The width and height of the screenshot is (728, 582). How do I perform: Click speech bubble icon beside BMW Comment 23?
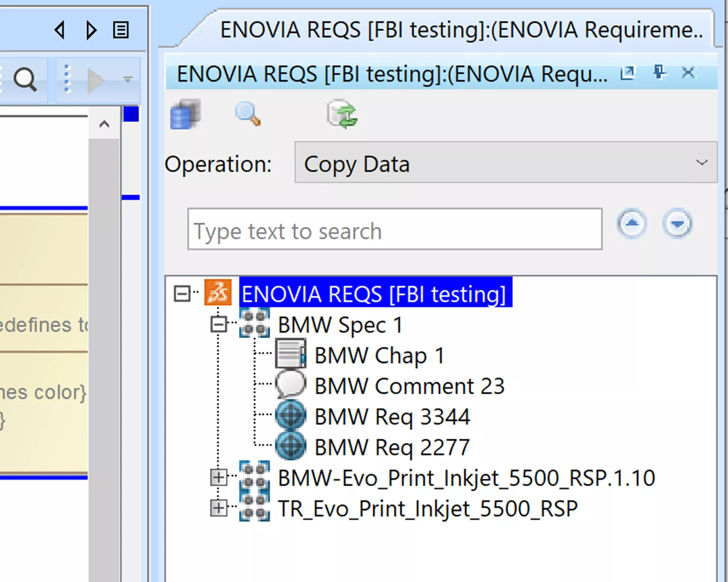pos(291,384)
